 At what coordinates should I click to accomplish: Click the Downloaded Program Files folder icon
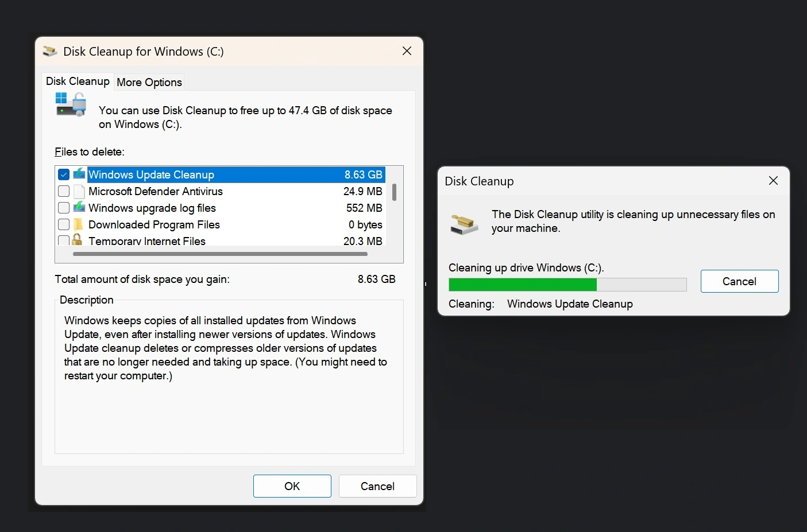point(79,224)
